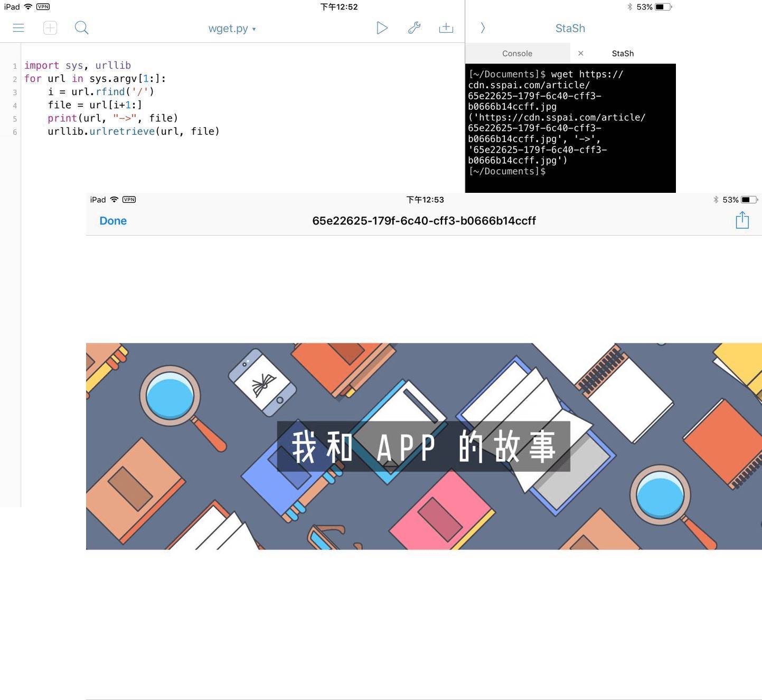Run wget.py with the play button
Image resolution: width=762 pixels, height=700 pixels.
coord(382,28)
